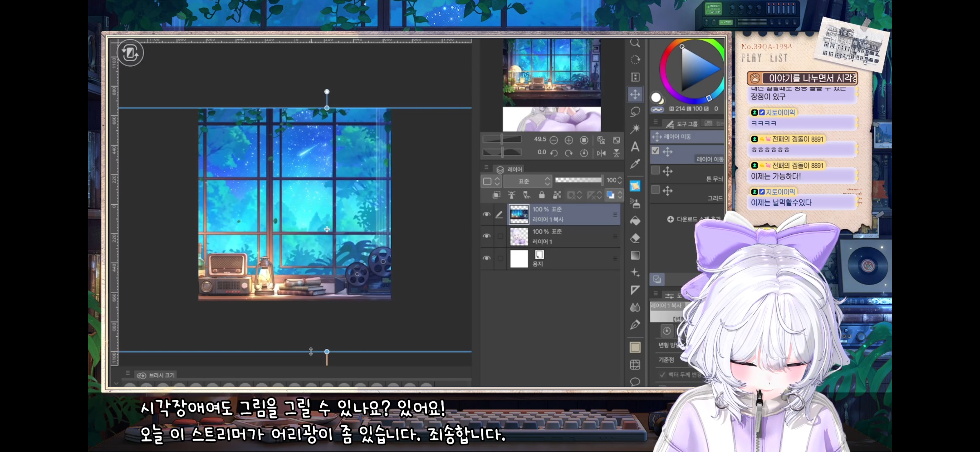Select the Lasso selection tool
This screenshot has height=452, width=980.
635,112
